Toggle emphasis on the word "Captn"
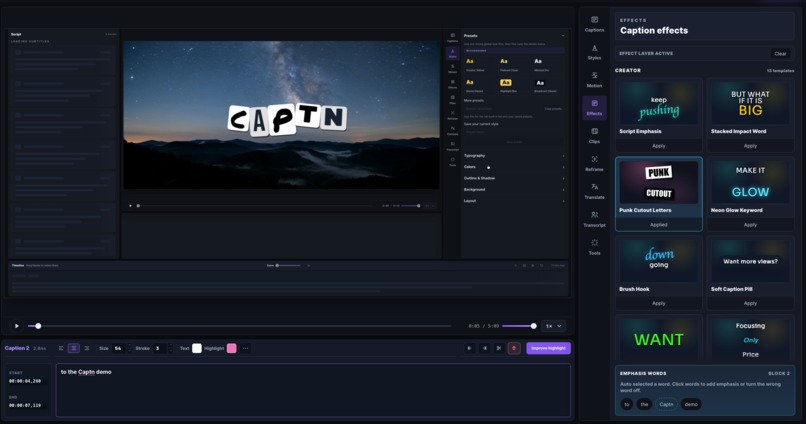806x424 pixels. coord(666,404)
